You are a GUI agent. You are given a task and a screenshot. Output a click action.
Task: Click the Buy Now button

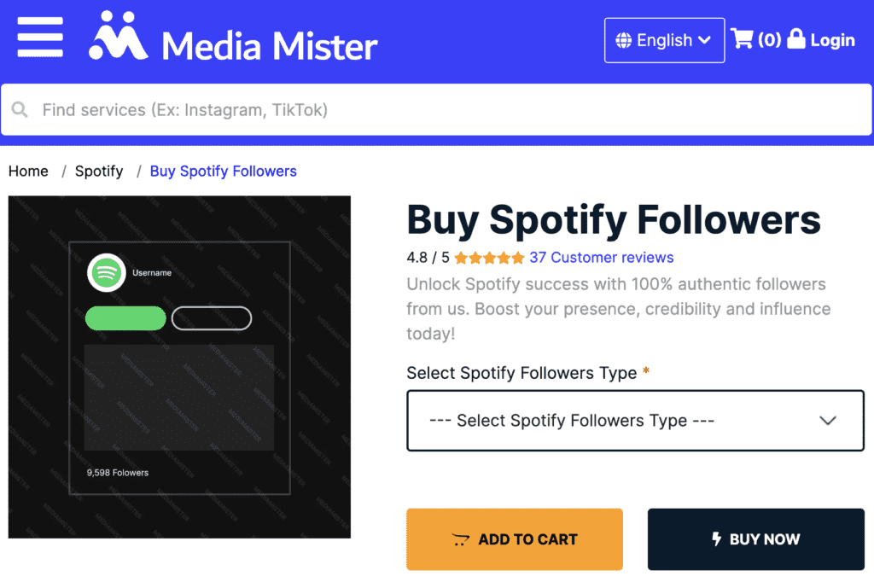pos(755,539)
